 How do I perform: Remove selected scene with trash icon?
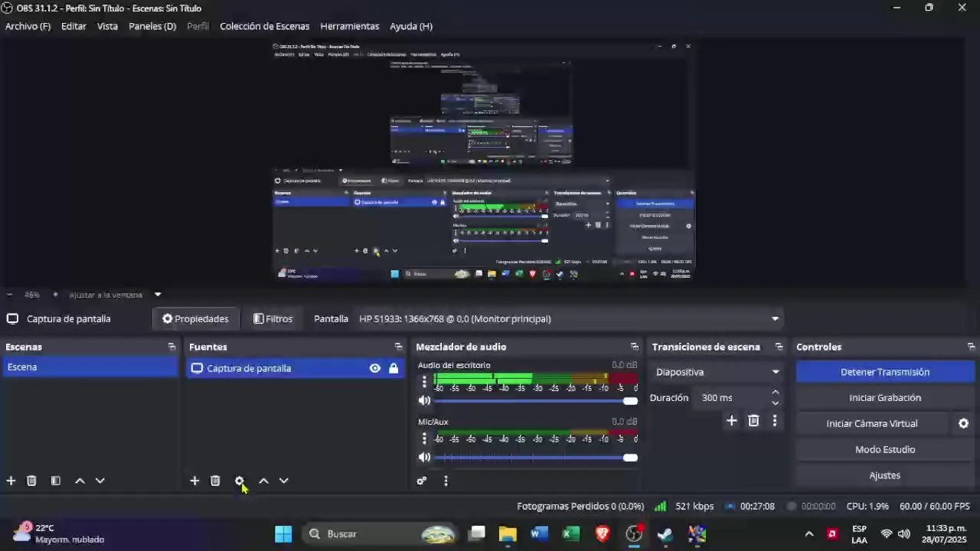(x=31, y=481)
